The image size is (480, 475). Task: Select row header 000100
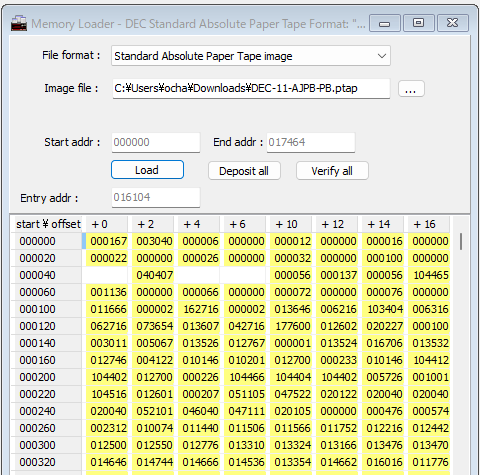[46, 309]
